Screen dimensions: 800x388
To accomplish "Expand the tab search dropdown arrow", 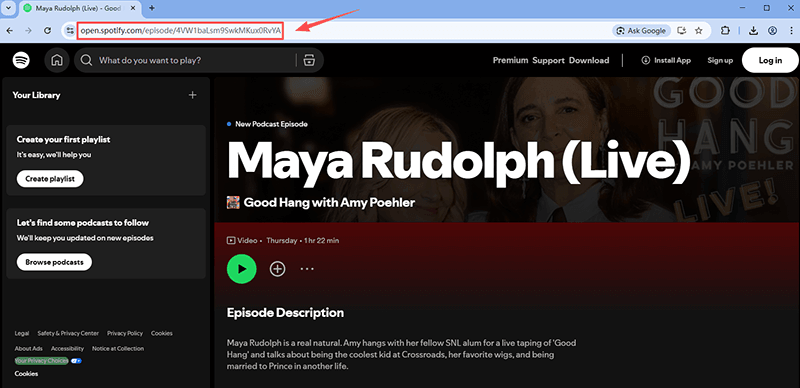I will (x=8, y=8).
